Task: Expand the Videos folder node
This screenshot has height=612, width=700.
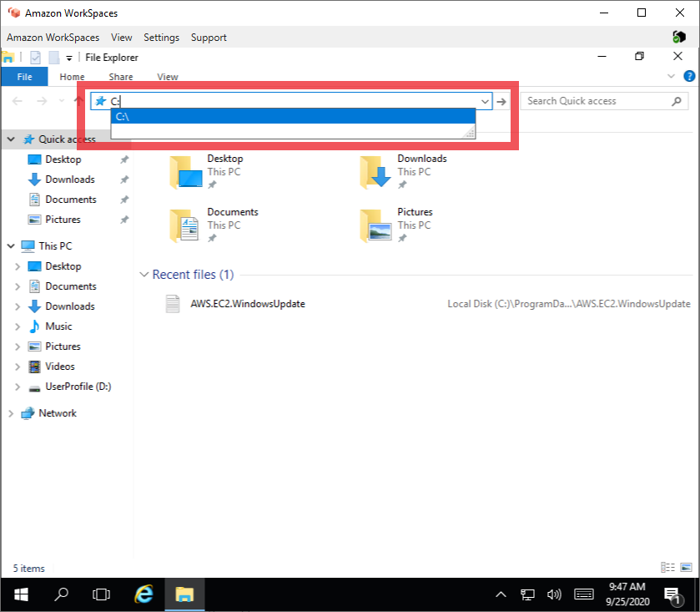Action: tap(18, 367)
